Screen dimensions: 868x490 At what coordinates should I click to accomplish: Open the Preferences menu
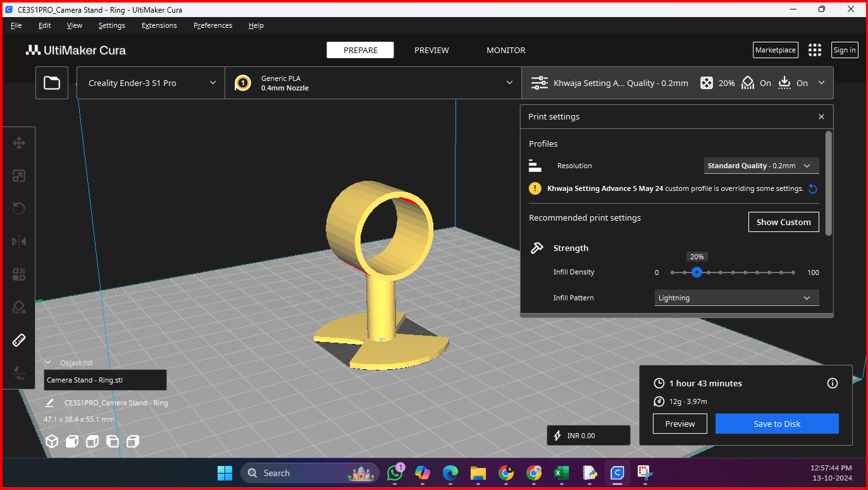[213, 25]
